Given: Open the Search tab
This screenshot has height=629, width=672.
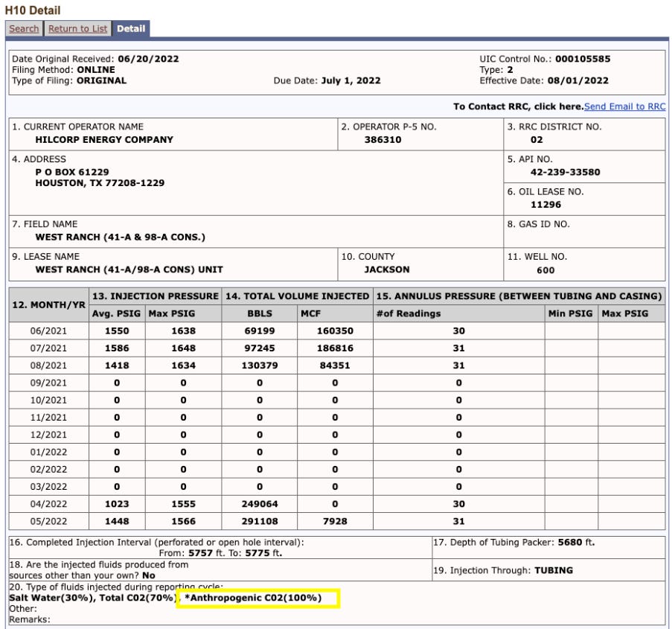Looking at the screenshot, I should (x=24, y=29).
